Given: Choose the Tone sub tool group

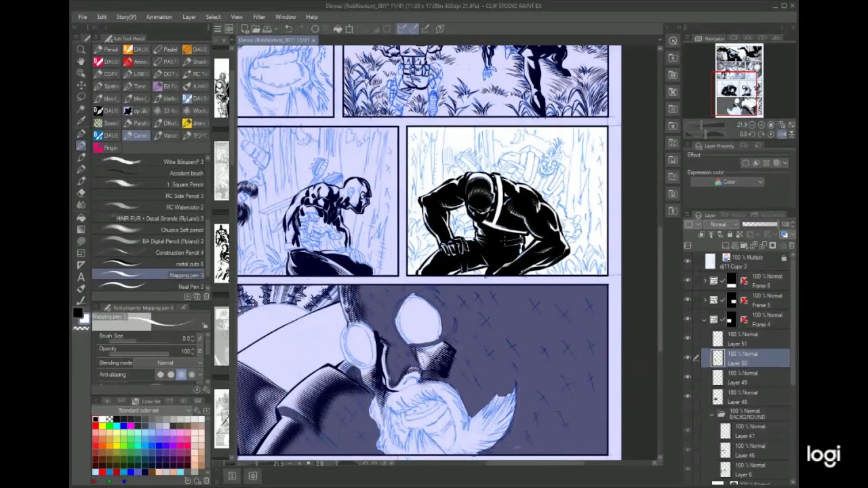Looking at the screenshot, I should click(136, 86).
